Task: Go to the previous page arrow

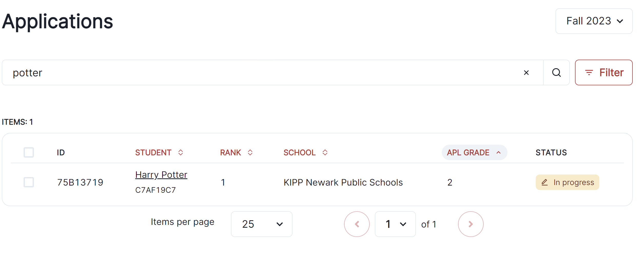Action: click(x=357, y=224)
